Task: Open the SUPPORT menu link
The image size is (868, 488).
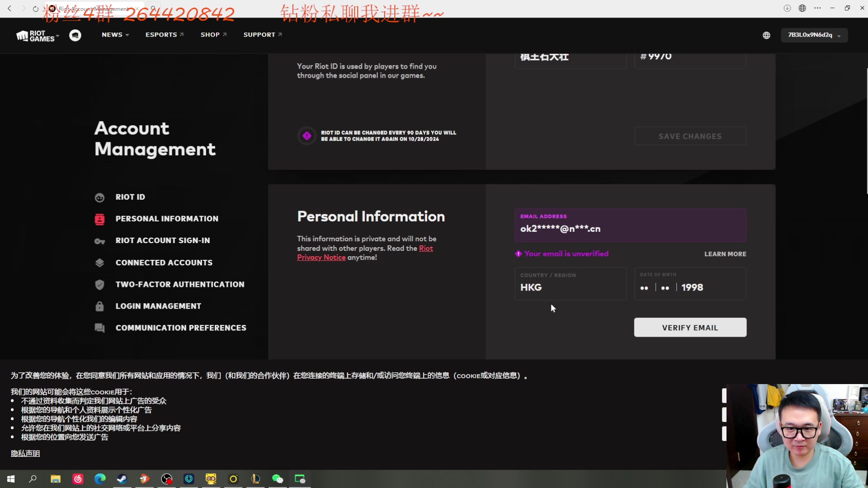Action: click(263, 35)
